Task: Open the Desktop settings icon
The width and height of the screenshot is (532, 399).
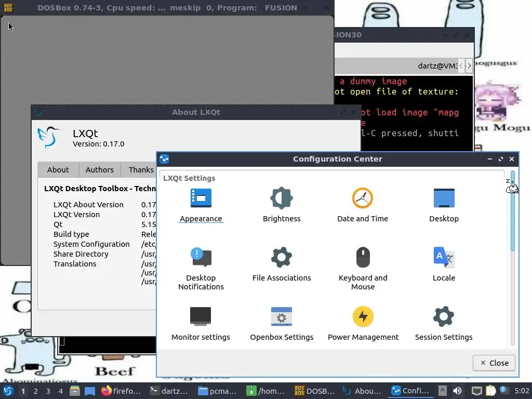Action: point(444,205)
